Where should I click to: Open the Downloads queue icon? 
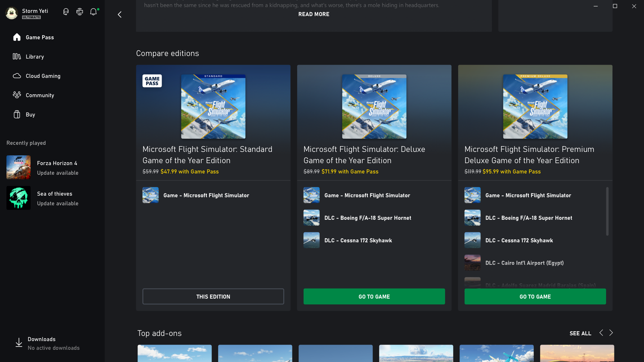[x=19, y=343]
